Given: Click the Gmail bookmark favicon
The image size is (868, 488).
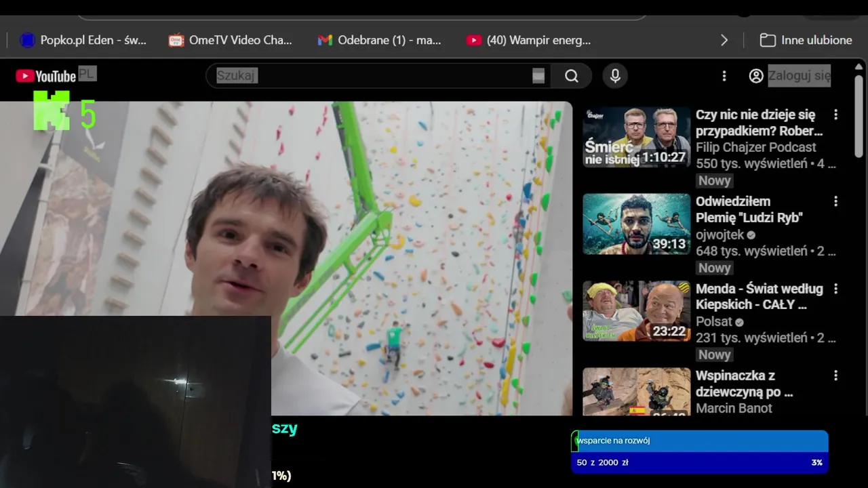Looking at the screenshot, I should point(325,40).
